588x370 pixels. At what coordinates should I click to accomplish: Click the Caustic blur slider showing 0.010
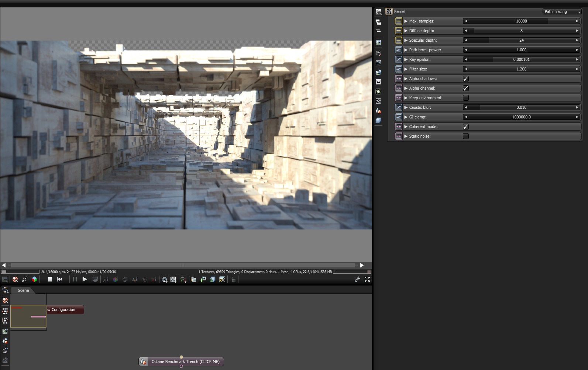pos(521,107)
